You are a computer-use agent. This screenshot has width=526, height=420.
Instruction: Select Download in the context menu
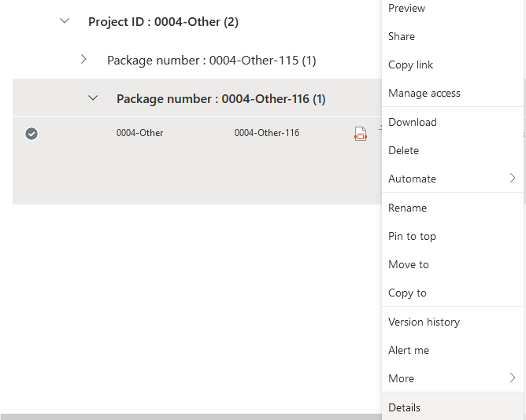click(x=453, y=122)
